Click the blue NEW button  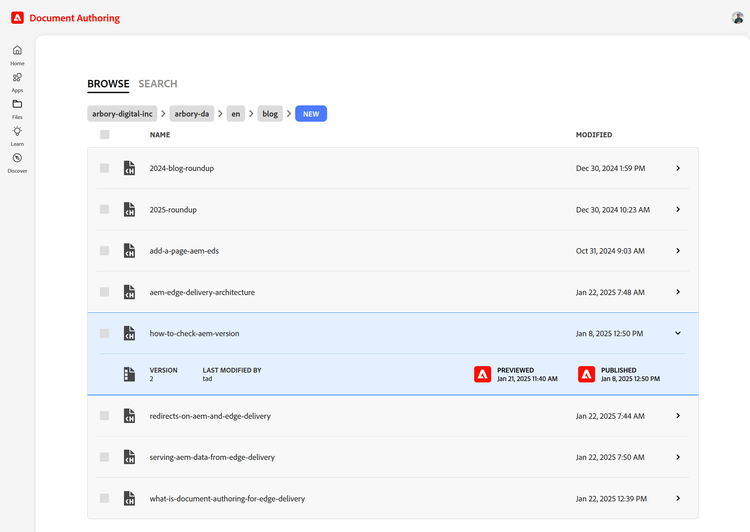[x=311, y=114]
